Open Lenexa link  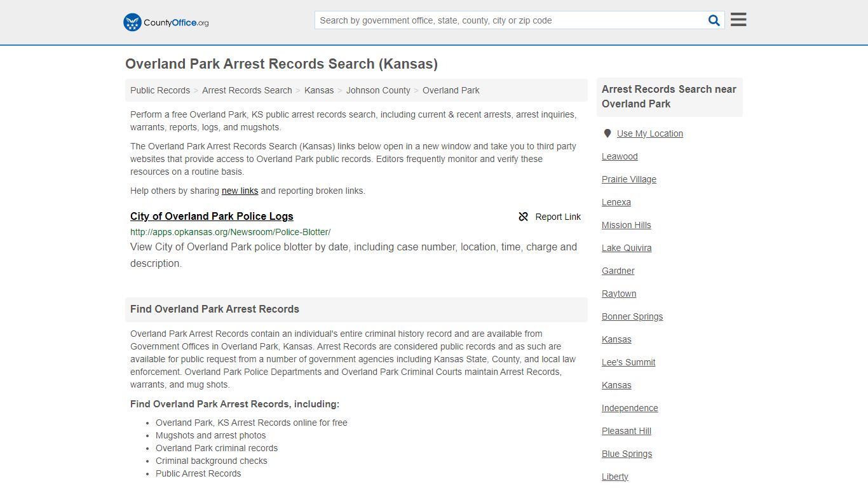click(x=616, y=202)
